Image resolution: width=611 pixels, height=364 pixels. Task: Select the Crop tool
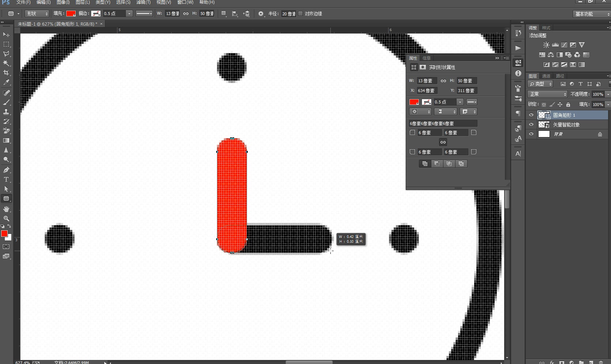click(x=6, y=73)
